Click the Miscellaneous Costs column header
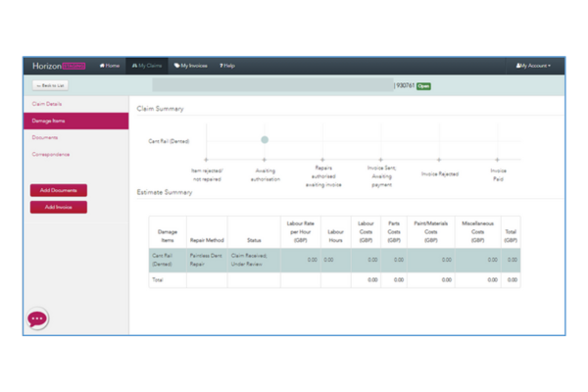588x392 pixels. pos(478,232)
